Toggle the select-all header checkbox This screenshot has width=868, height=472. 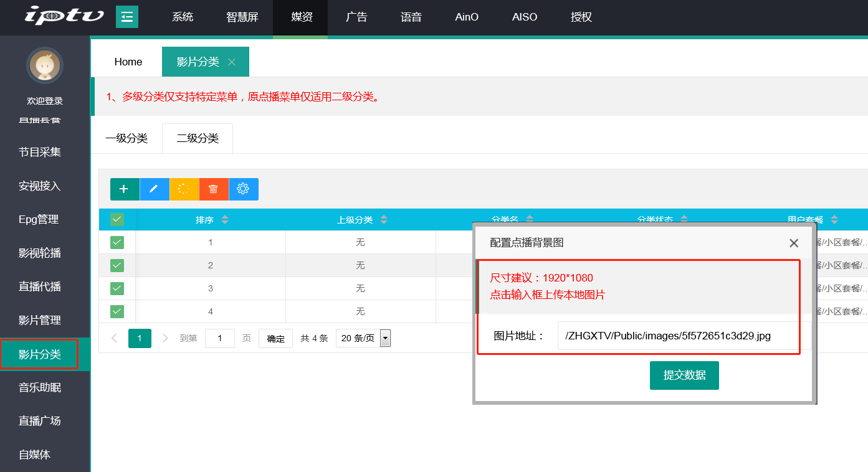(x=117, y=220)
